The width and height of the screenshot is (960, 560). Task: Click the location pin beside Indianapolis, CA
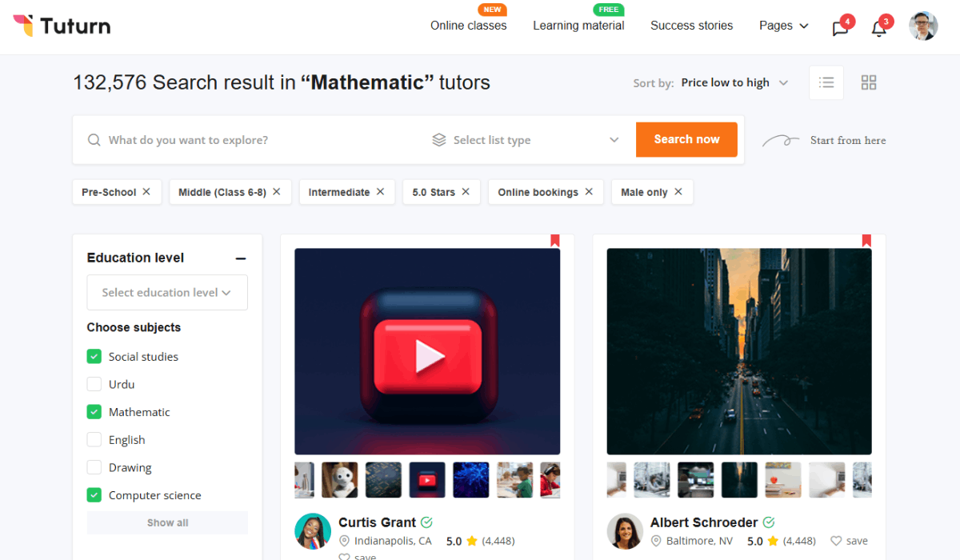[345, 541]
